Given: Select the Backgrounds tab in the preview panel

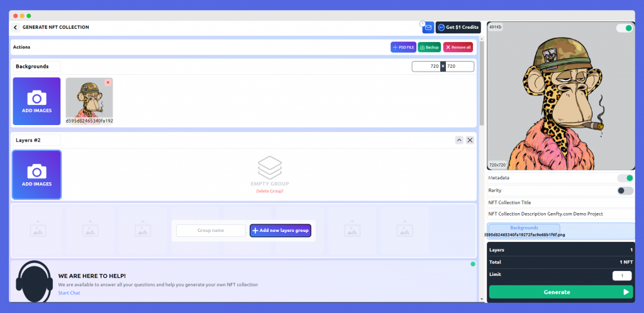Looking at the screenshot, I should click(524, 228).
